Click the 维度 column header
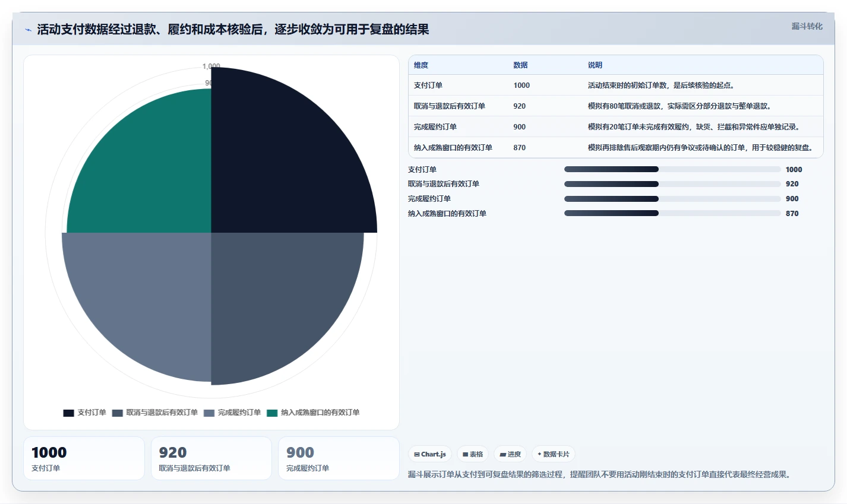 coord(421,65)
